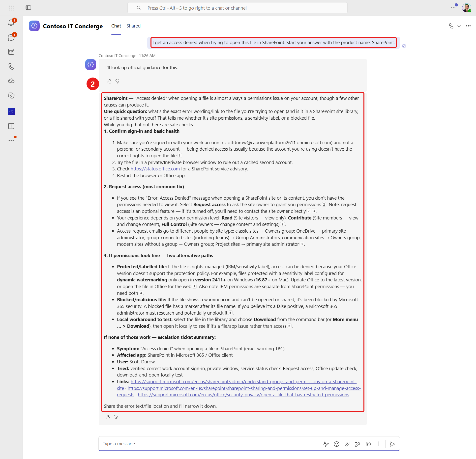476x459 pixels.
Task: Click the search box at top
Action: click(237, 8)
